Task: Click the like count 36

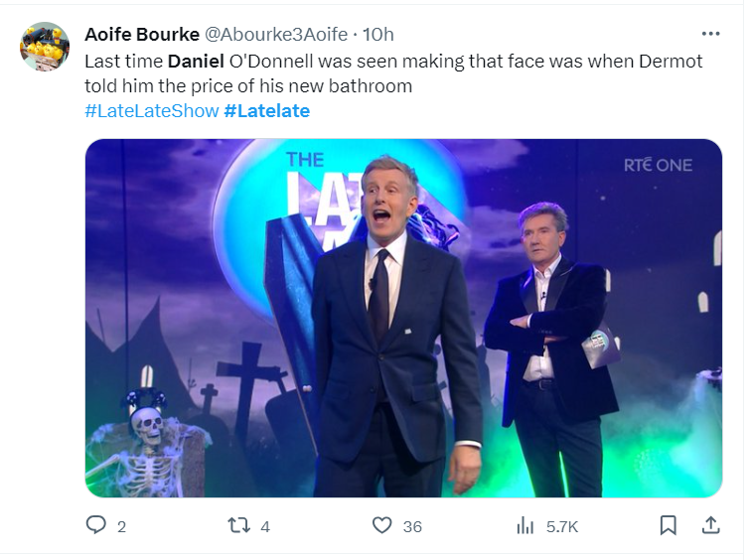Action: (412, 526)
